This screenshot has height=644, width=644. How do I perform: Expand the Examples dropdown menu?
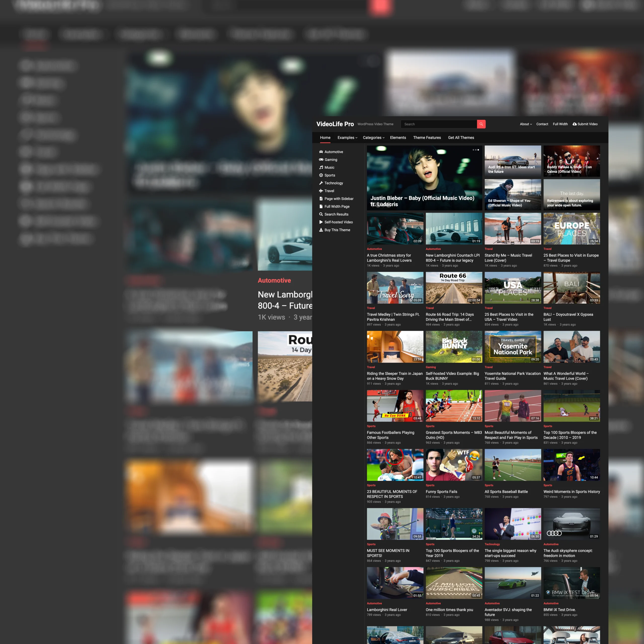point(347,138)
